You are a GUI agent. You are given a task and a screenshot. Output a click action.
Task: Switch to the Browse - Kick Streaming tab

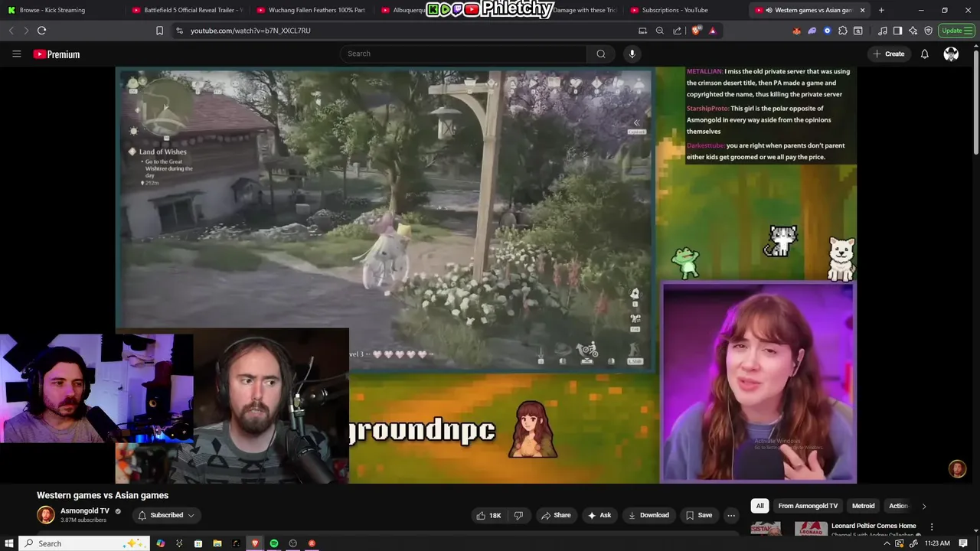point(61,10)
